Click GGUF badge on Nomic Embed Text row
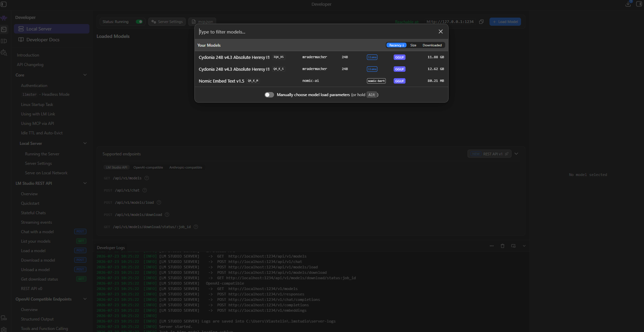 tap(399, 81)
